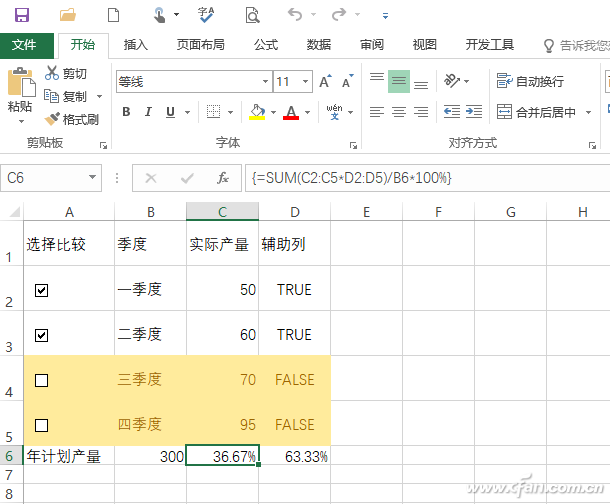Screen dimensions: 610x504
Task: Expand the paste options arrow
Action: (21, 121)
